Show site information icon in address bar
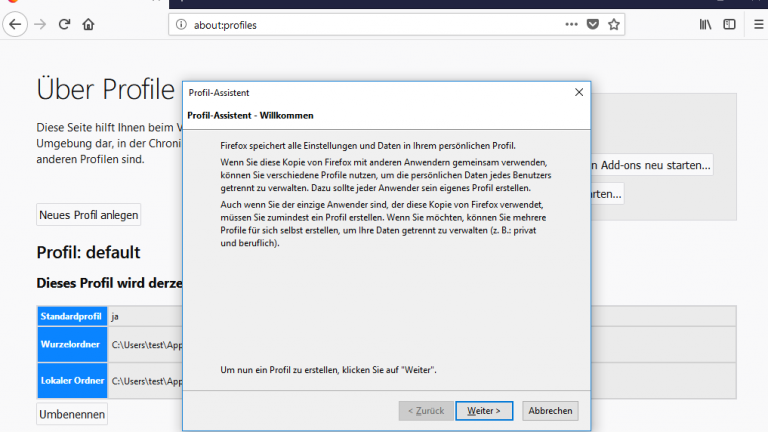Screen dimensions: 768x432 pos(182,24)
